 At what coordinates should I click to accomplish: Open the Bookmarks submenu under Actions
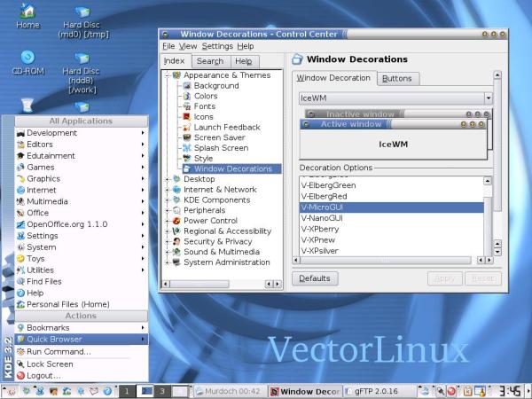[x=82, y=328]
